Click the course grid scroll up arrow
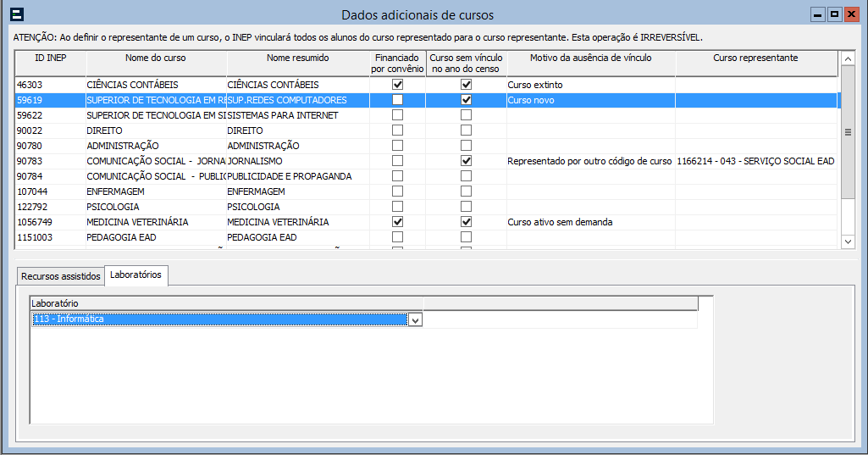Screen dimensions: 868x455 (x=848, y=58)
